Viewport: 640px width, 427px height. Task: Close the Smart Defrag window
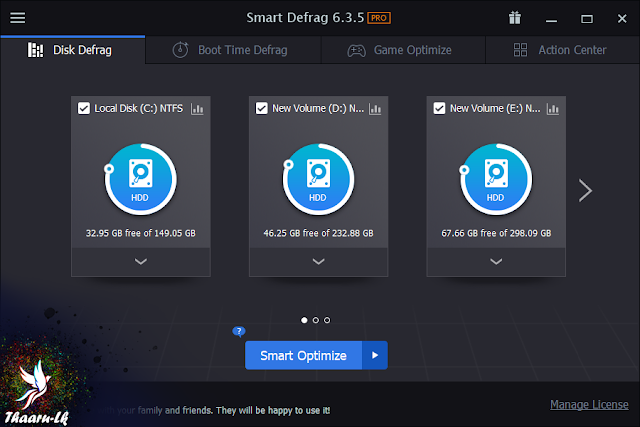click(622, 19)
